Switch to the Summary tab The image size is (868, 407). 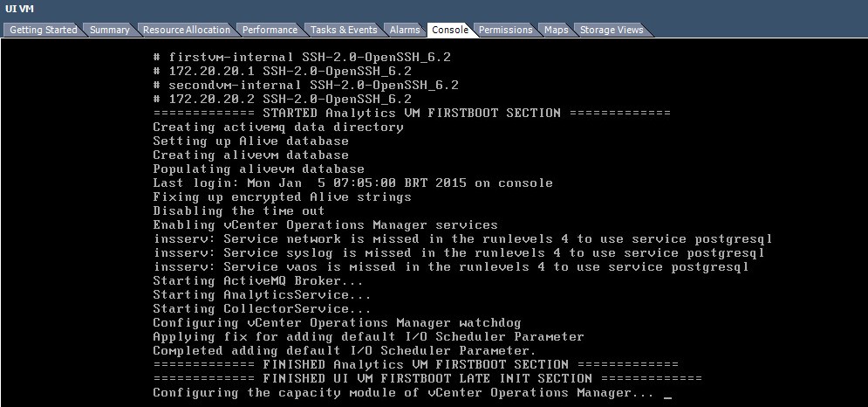click(109, 30)
